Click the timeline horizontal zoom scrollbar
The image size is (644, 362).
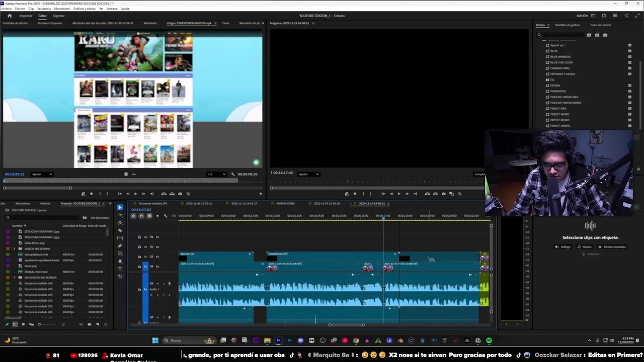point(346,325)
